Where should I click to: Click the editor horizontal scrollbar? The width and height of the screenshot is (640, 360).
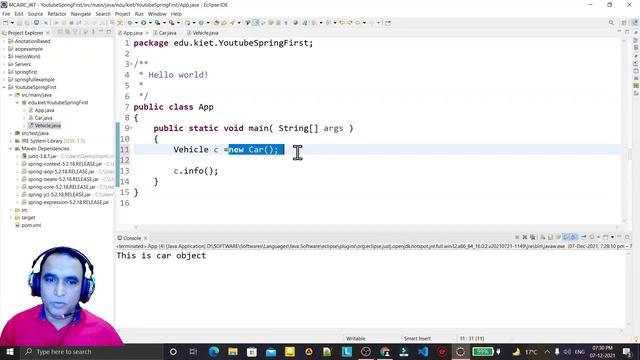(376, 227)
